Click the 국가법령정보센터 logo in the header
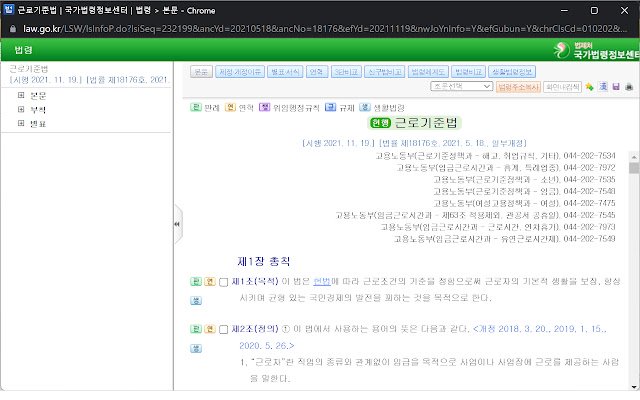The image size is (640, 400). 596,50
